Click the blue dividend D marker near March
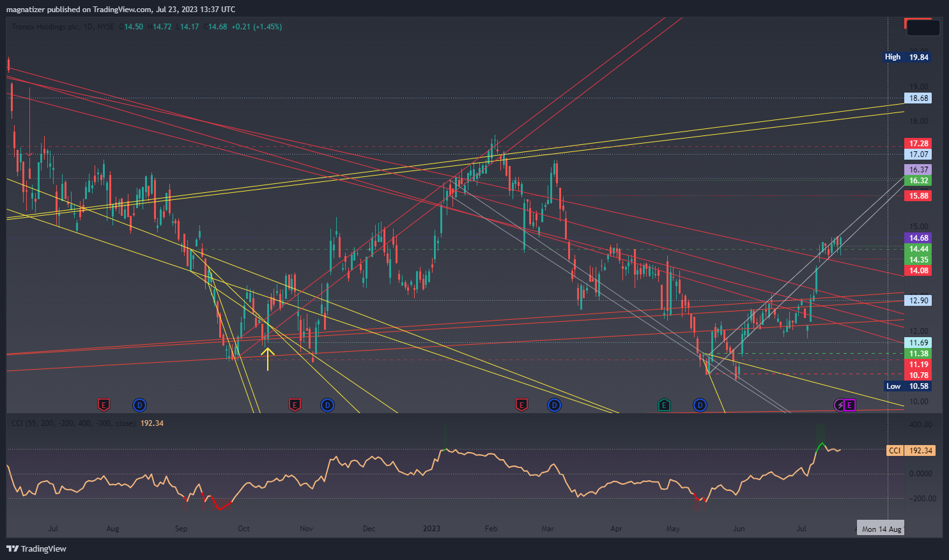This screenshot has height=560, width=949. tap(554, 405)
